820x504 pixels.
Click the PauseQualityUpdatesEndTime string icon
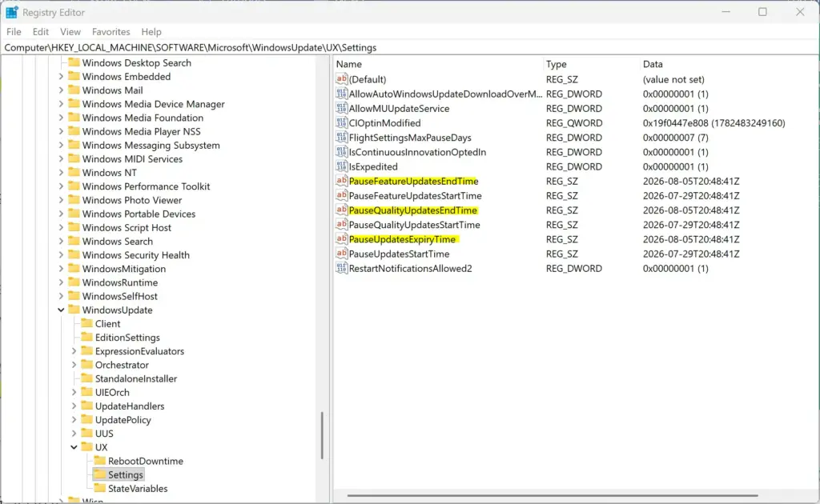341,210
